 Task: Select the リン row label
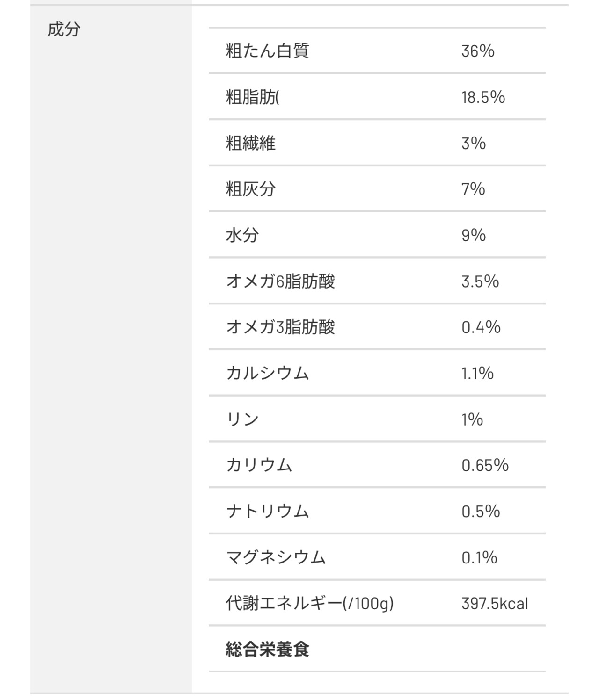(x=242, y=419)
